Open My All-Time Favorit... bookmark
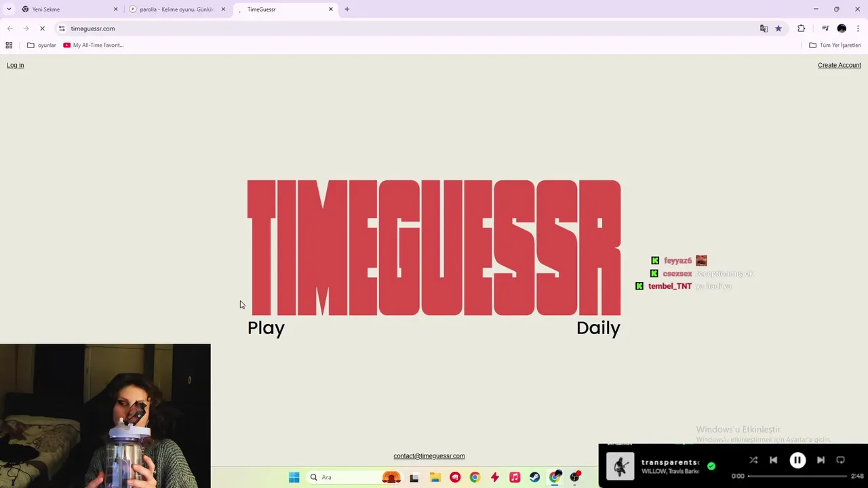This screenshot has height=488, width=868. pos(94,45)
